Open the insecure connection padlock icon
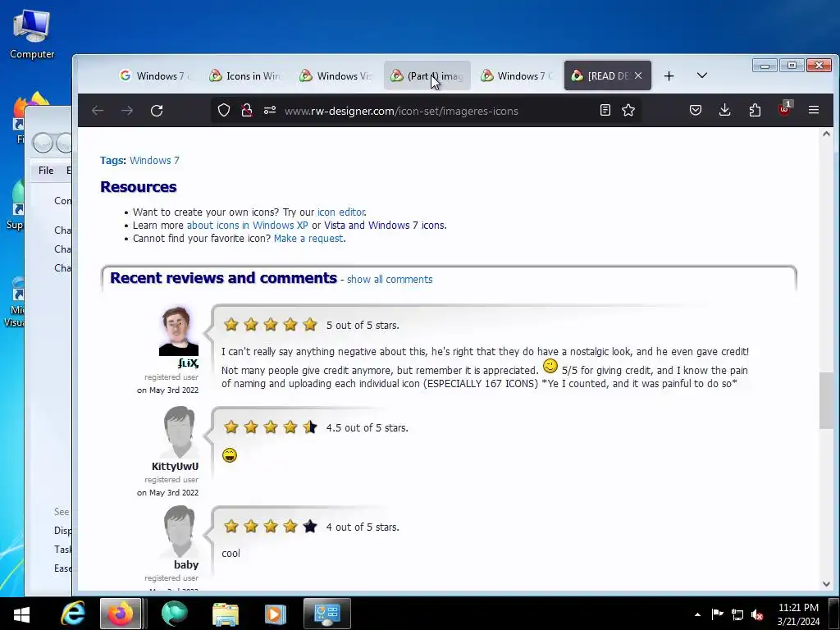Viewport: 840px width, 630px height. [x=246, y=111]
